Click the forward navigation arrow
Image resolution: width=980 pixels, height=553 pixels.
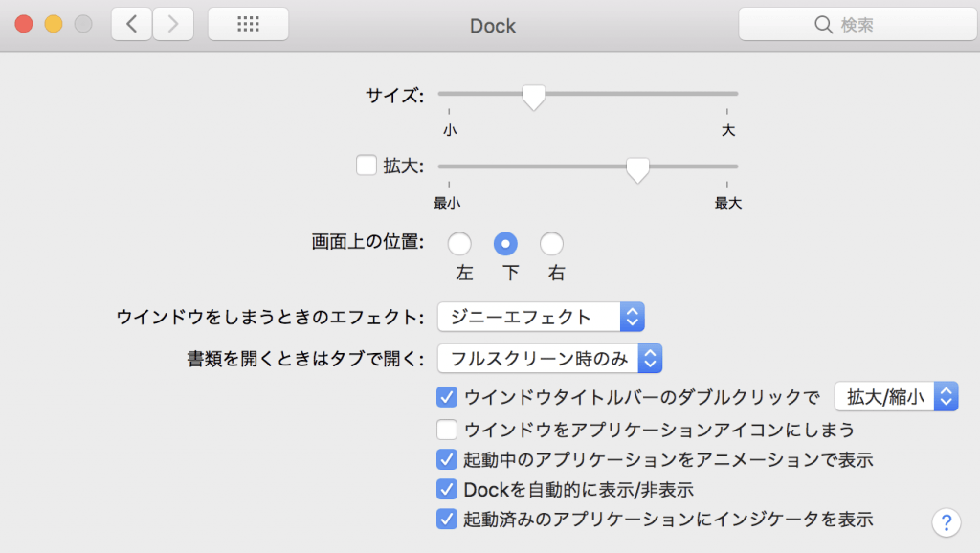172,23
